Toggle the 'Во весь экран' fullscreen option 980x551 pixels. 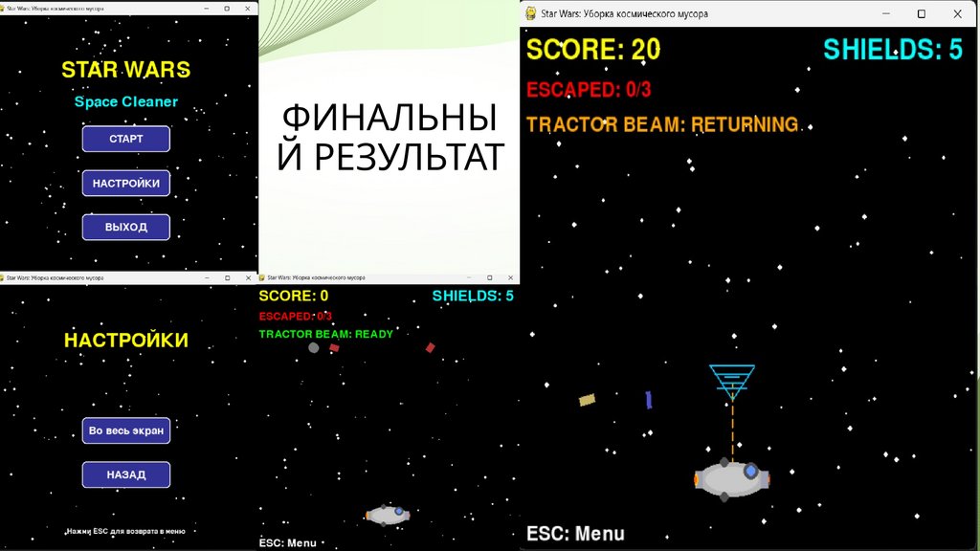coord(125,430)
